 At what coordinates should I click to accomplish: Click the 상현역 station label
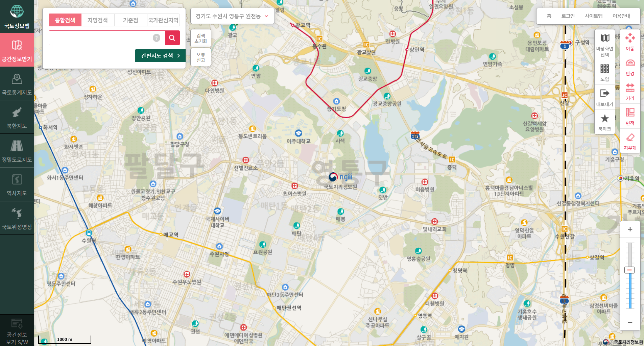[x=417, y=50]
